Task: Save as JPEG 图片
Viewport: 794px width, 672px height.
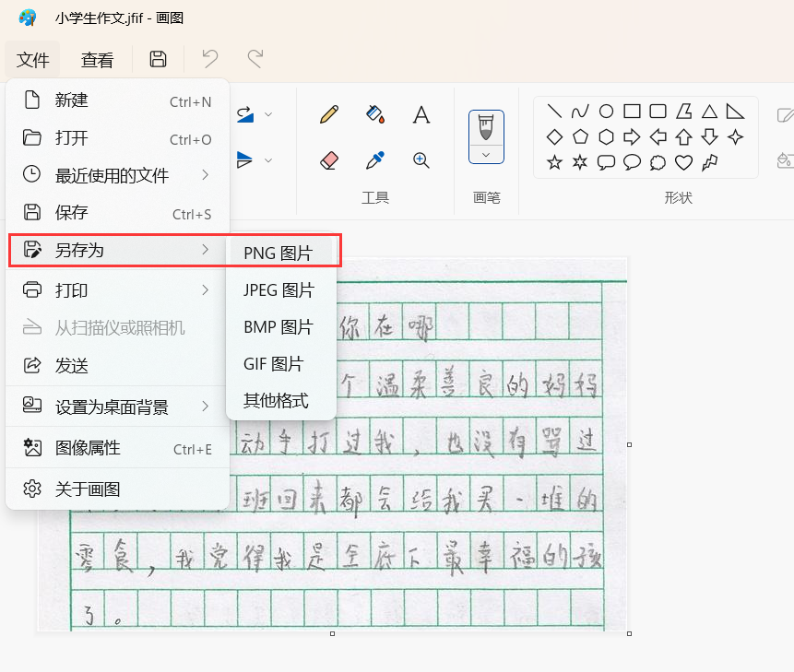Action: 281,290
